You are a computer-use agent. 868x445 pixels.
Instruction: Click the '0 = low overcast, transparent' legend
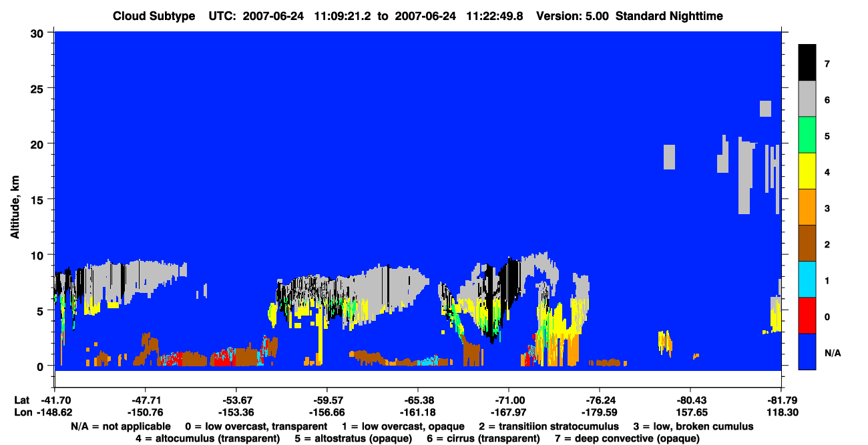tap(256, 426)
